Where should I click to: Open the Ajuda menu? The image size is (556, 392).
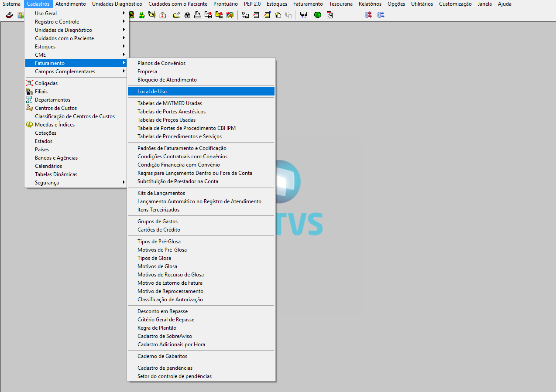coord(505,4)
